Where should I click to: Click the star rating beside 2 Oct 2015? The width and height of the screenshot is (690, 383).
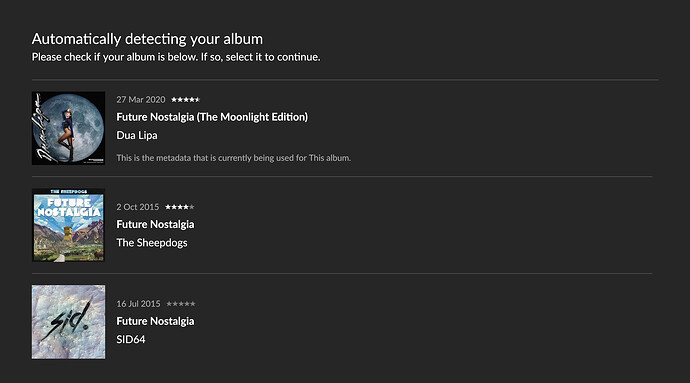point(180,207)
